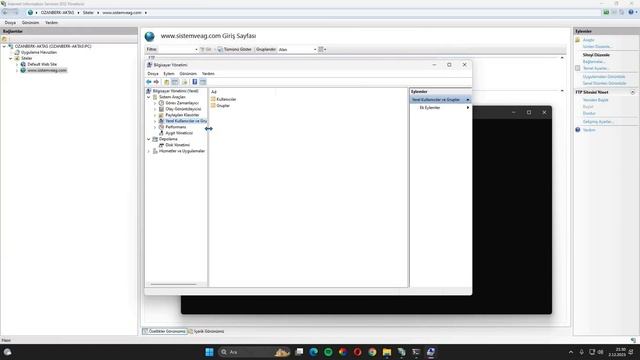
Task: Click the Gelişmiş Ayarlar link
Action: tap(598, 122)
